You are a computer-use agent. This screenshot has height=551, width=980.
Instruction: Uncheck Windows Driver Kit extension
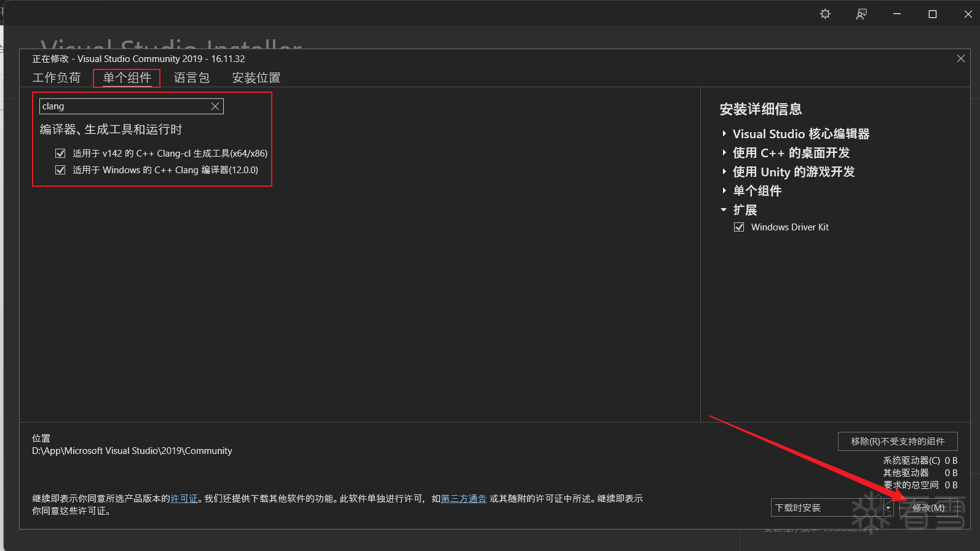[739, 227]
